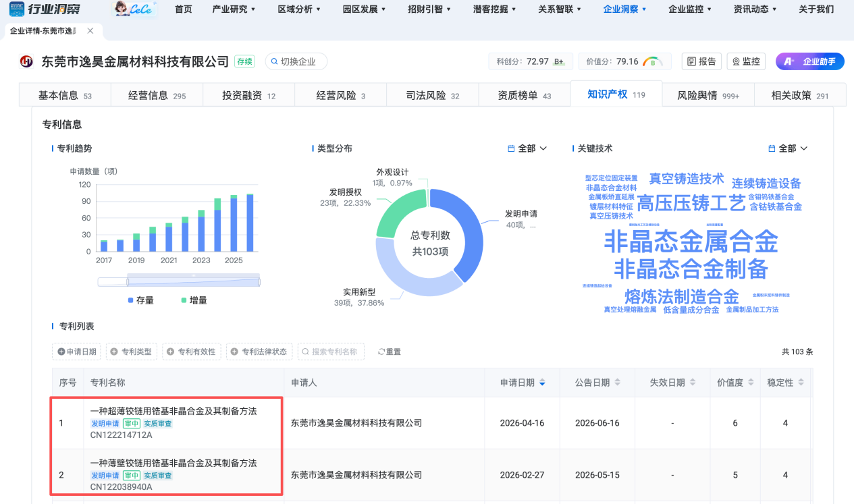Open the CeCe assistant avatar

click(135, 9)
